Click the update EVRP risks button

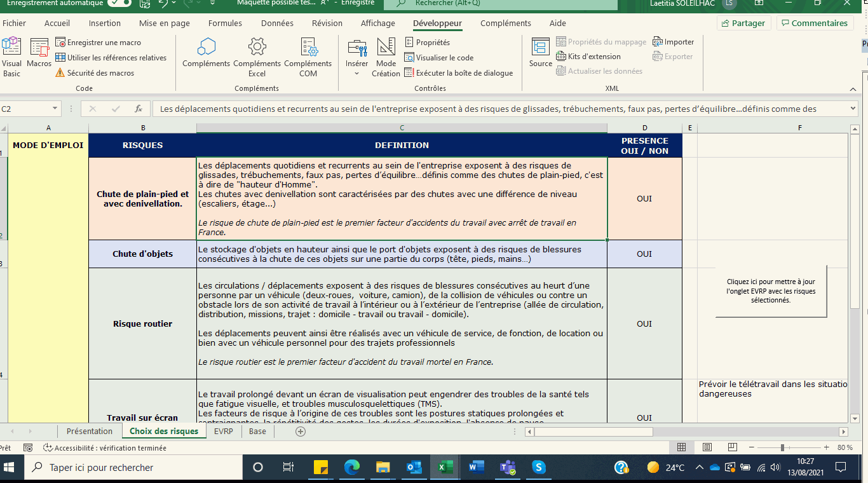[771, 291]
